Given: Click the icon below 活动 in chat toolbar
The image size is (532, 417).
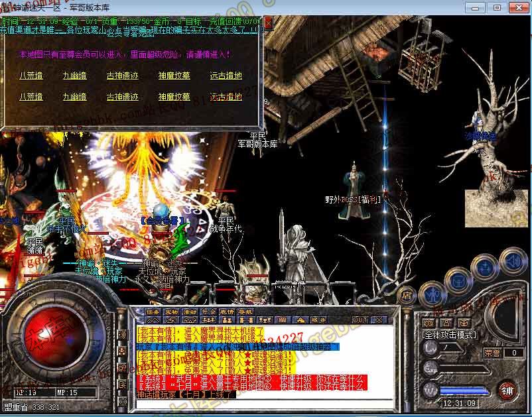Looking at the screenshot, I should coord(190,320).
